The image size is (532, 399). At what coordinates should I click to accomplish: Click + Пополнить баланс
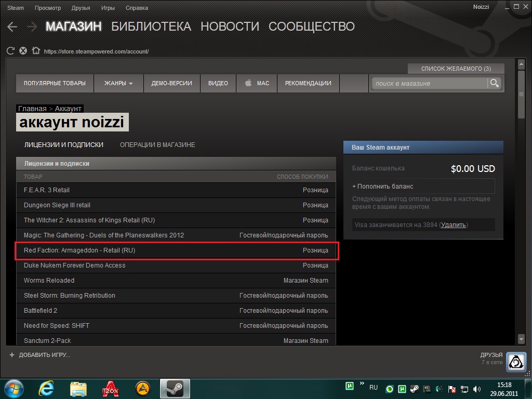pos(423,187)
